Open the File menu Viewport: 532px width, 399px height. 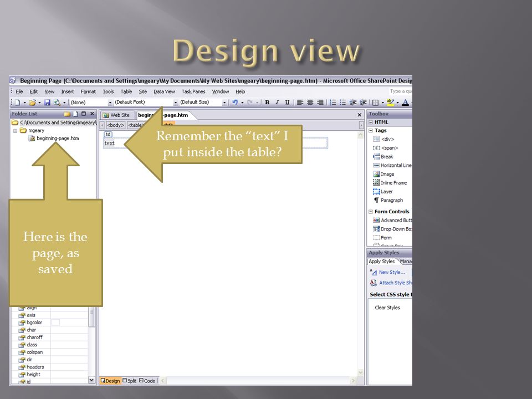coord(19,91)
